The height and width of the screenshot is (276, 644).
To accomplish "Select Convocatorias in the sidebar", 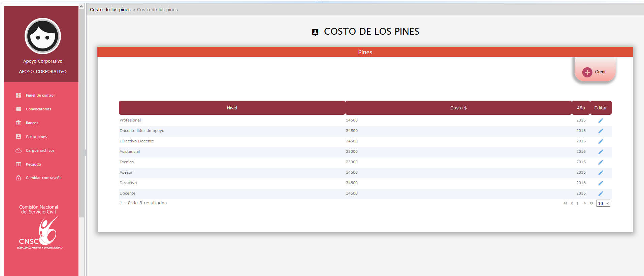I will pos(38,109).
